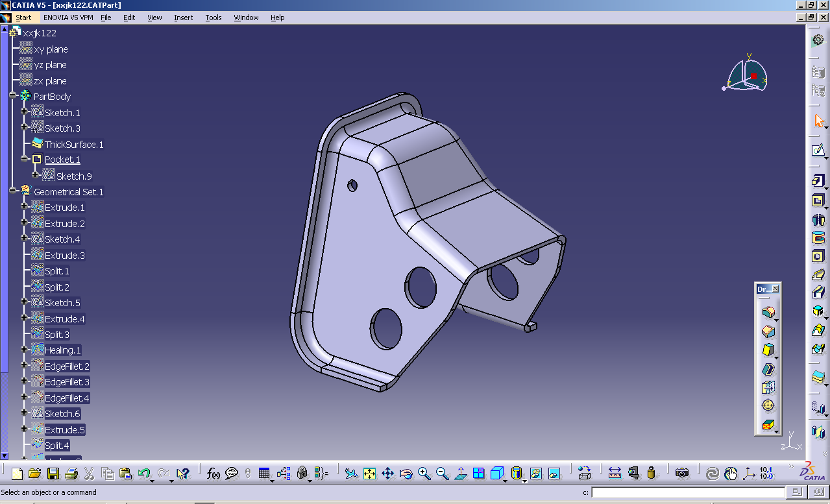The height and width of the screenshot is (504, 830).
Task: Open the Start menu
Action: click(x=23, y=18)
